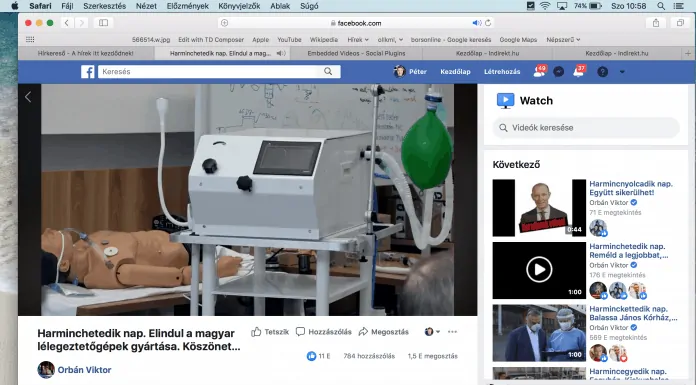
Task: Expand the olkml bookmarks folder
Action: tap(390, 40)
